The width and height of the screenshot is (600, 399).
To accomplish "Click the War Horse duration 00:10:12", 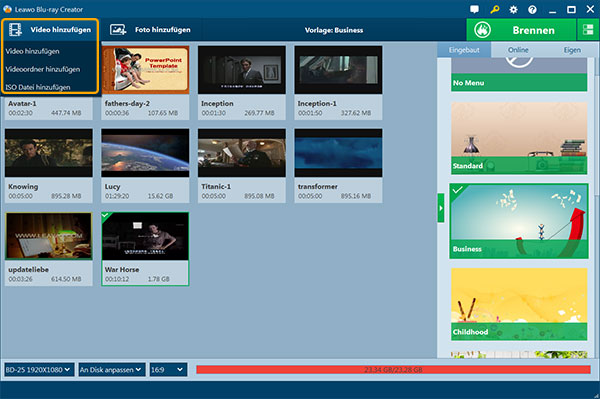I will coord(117,279).
